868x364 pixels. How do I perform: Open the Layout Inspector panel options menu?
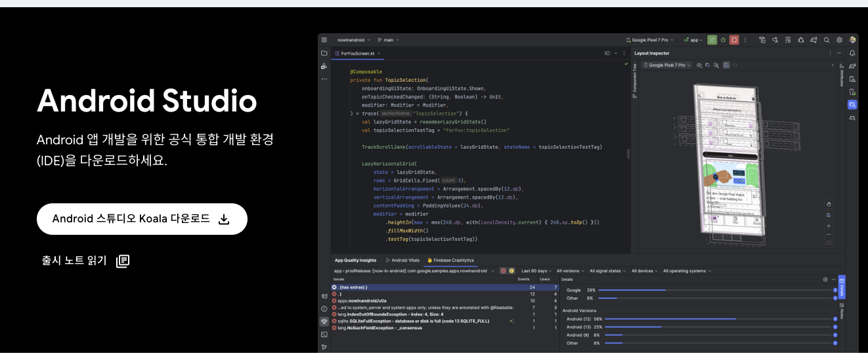(x=829, y=53)
